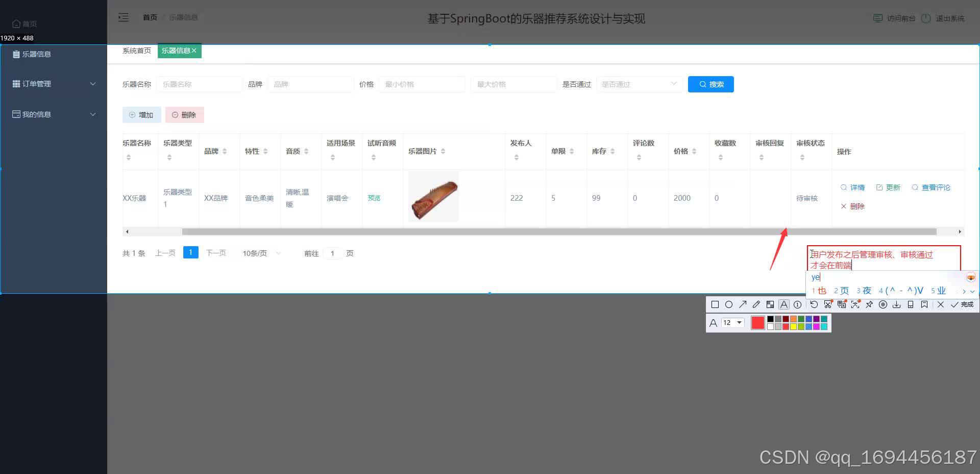The height and width of the screenshot is (474, 980).
Task: Select the pencil freehand tool
Action: coord(756,304)
